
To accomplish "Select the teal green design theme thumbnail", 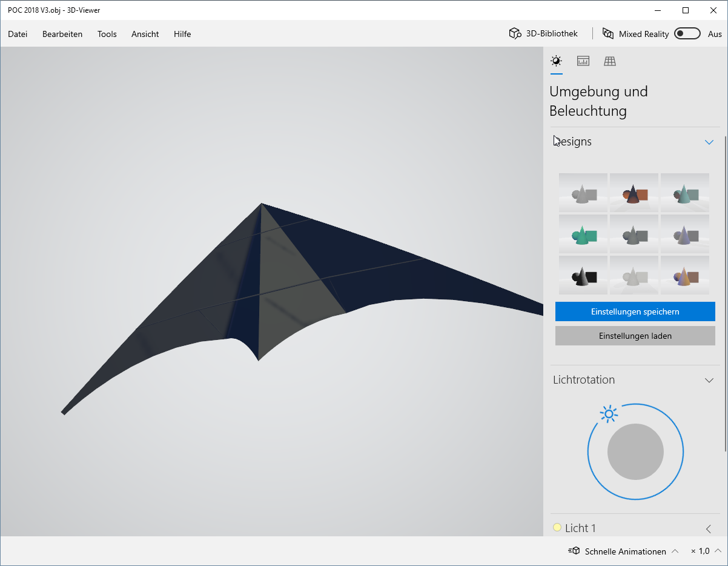I will pos(583,234).
